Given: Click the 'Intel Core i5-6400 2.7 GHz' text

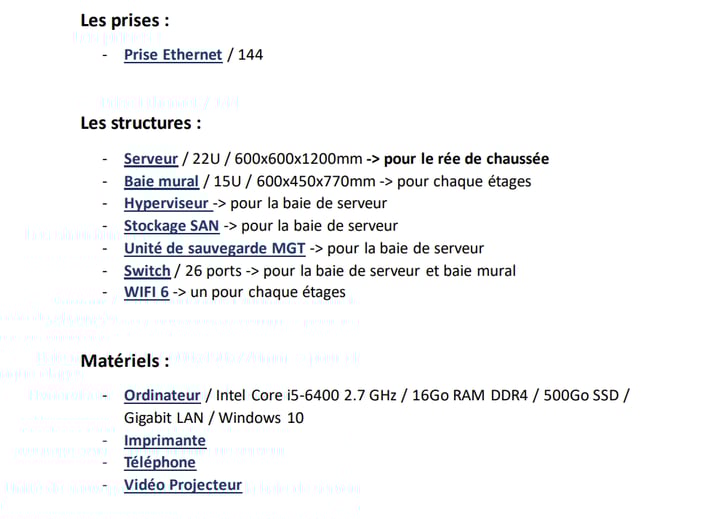Looking at the screenshot, I should (306, 396).
